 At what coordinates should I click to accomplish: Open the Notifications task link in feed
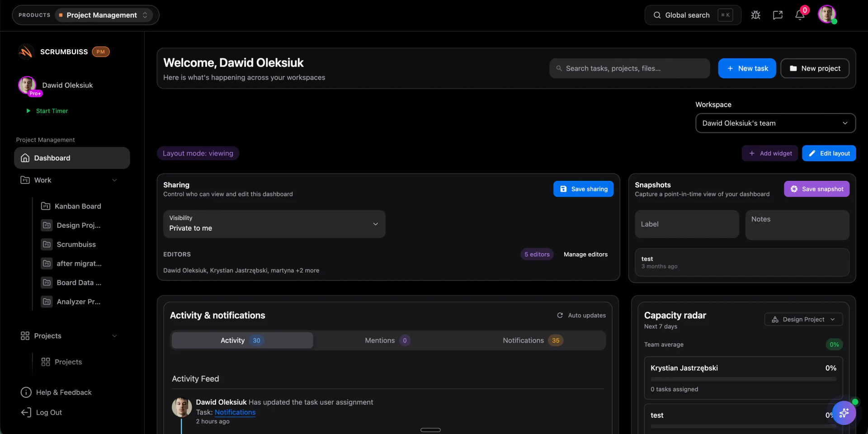(235, 412)
